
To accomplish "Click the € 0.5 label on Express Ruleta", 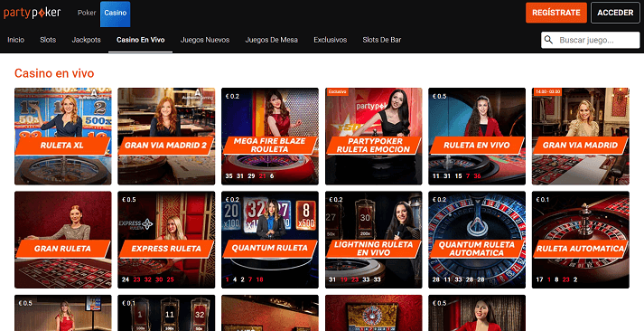I will pyautogui.click(x=128, y=200).
